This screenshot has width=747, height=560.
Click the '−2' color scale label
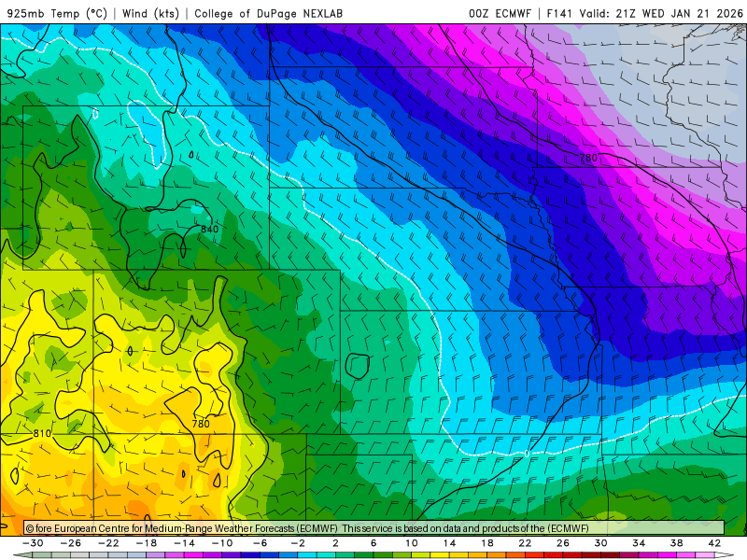click(x=298, y=543)
